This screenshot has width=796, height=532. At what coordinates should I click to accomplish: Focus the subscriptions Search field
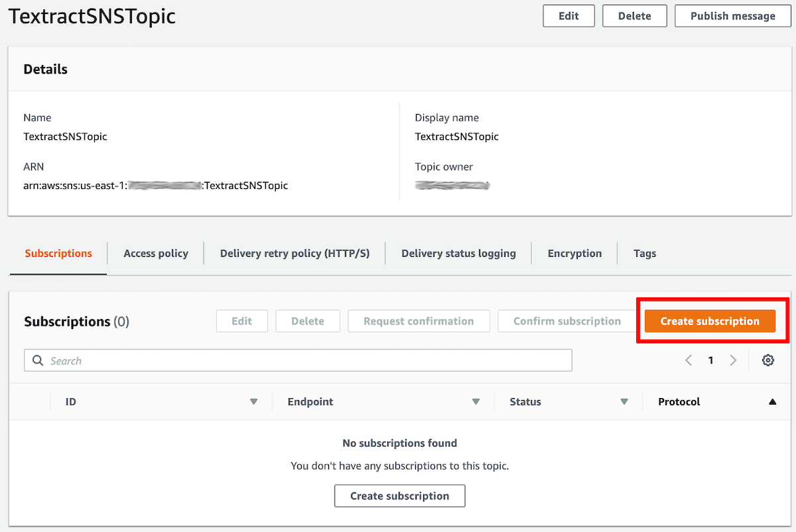(x=298, y=360)
